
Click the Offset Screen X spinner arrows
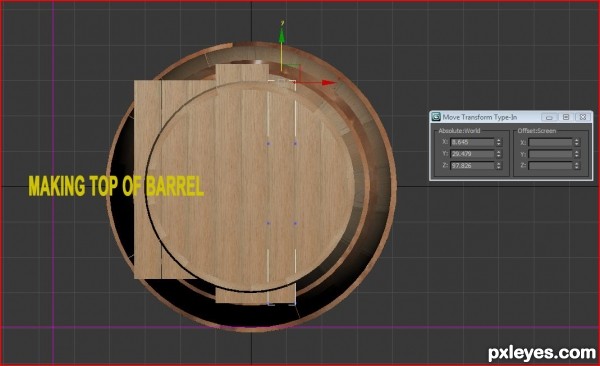pyautogui.click(x=577, y=142)
